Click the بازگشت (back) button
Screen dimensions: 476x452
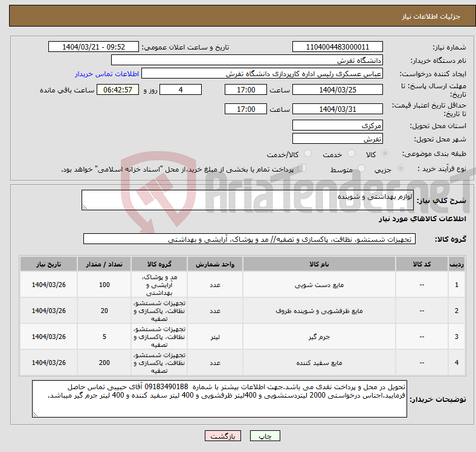click(223, 436)
